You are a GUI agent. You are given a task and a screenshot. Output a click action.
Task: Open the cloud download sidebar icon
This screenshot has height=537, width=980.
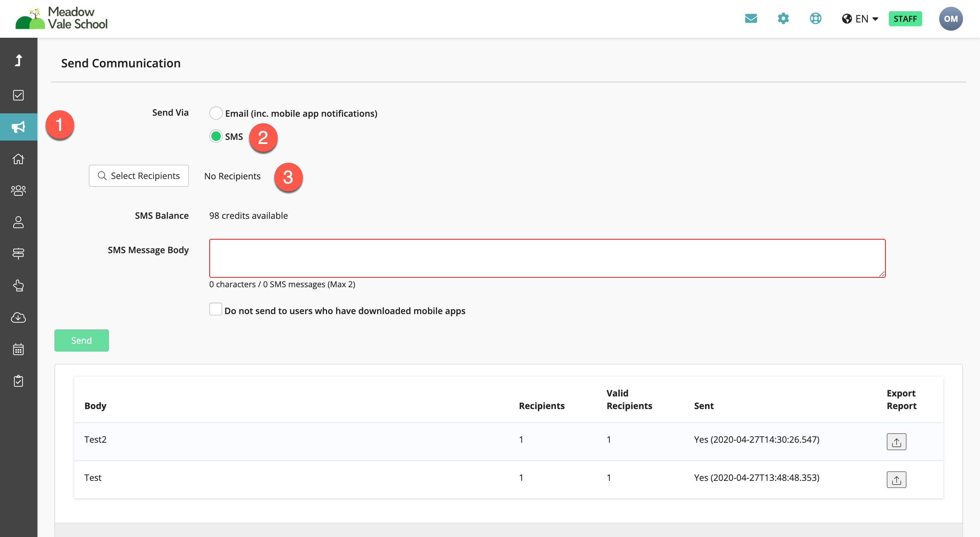coord(18,318)
